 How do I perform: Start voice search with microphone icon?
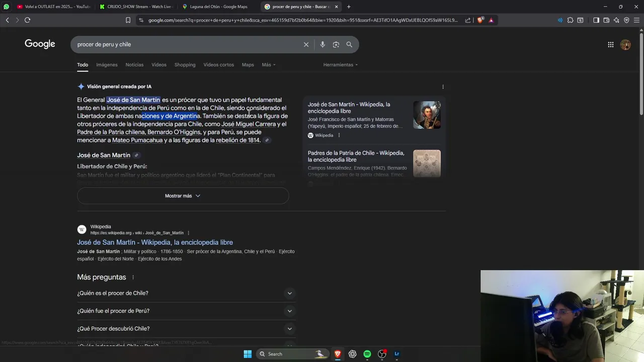(323, 44)
